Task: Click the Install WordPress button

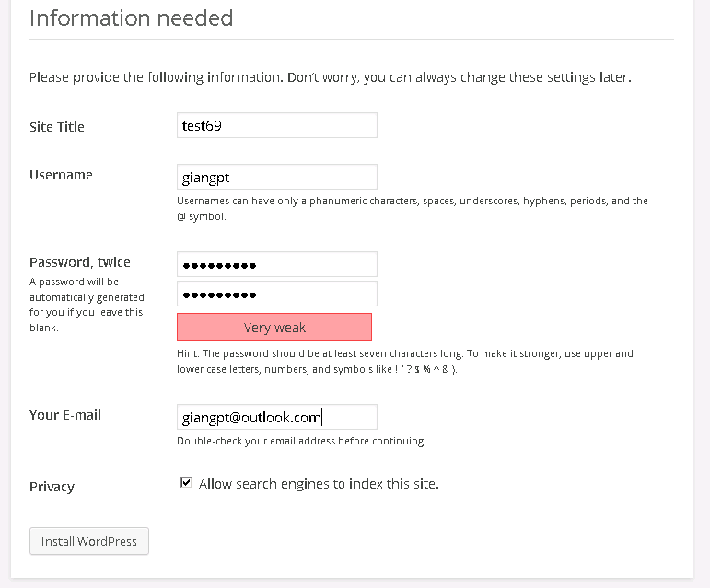Action: pos(89,541)
